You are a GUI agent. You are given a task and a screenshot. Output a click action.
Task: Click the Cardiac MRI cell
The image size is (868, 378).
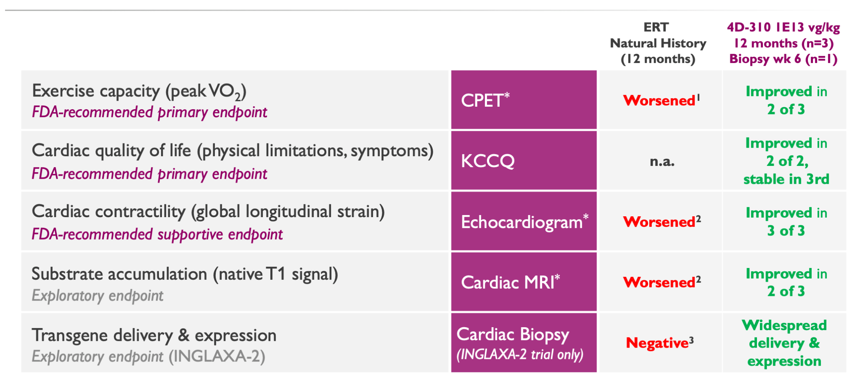click(x=523, y=282)
